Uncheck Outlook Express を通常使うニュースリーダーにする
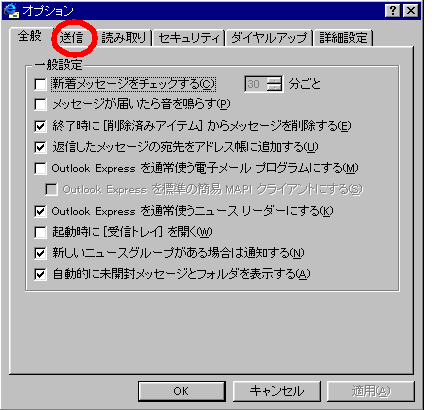This screenshot has height=410, width=440. (x=40, y=211)
